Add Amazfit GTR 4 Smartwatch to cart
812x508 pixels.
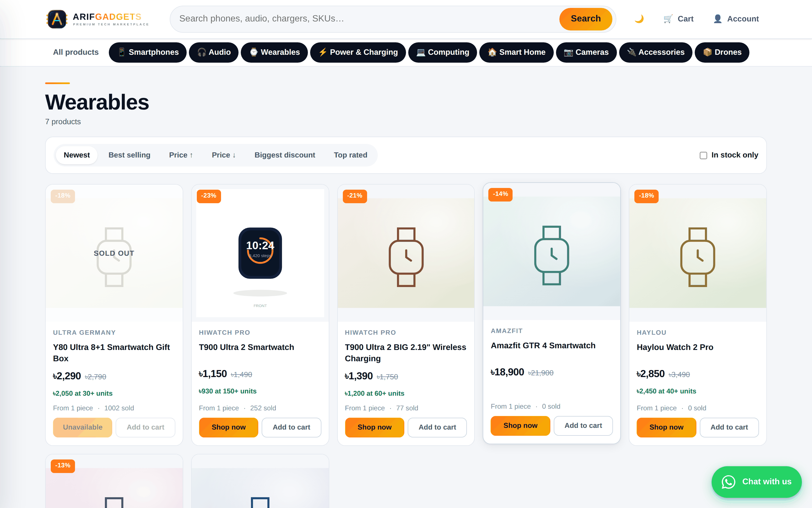[583, 426]
